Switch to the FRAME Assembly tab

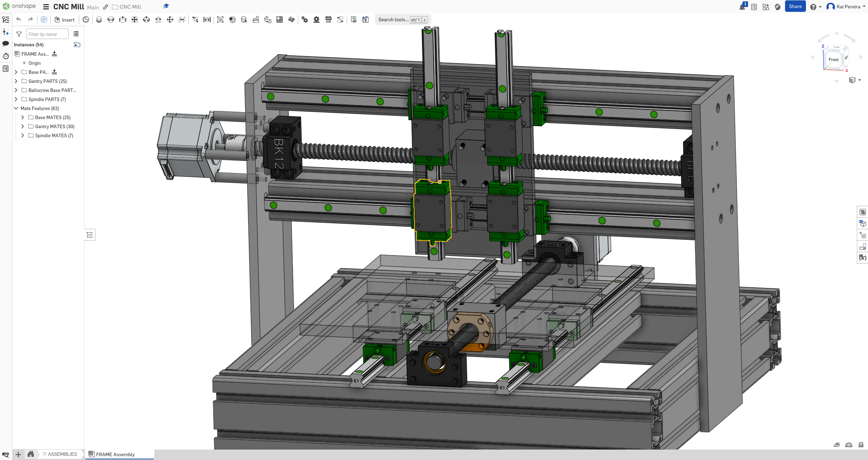[x=115, y=454]
